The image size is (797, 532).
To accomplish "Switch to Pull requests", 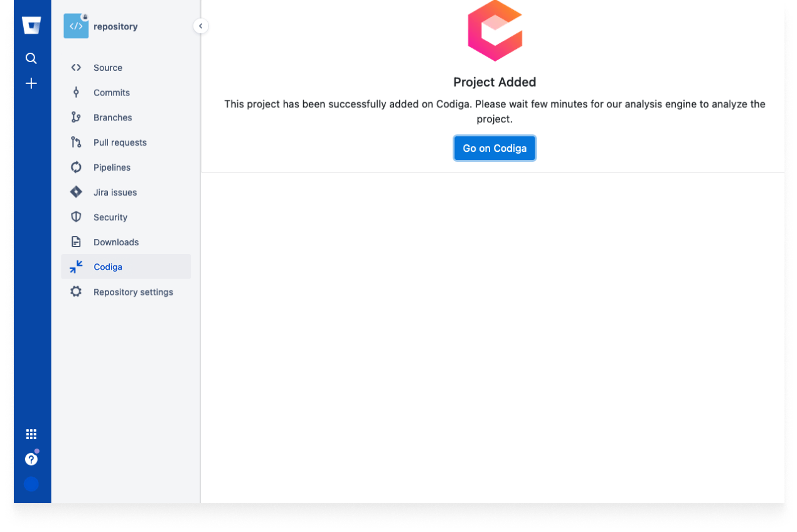I will (120, 142).
